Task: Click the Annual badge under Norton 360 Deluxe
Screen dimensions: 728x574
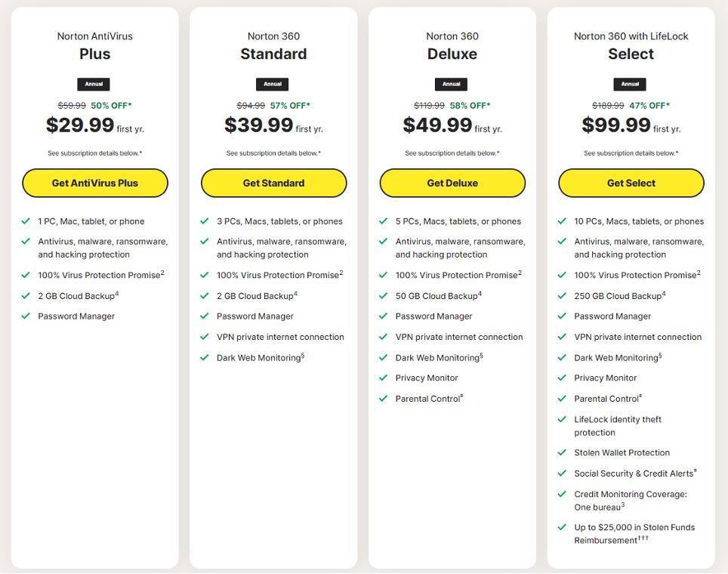Action: tap(452, 84)
